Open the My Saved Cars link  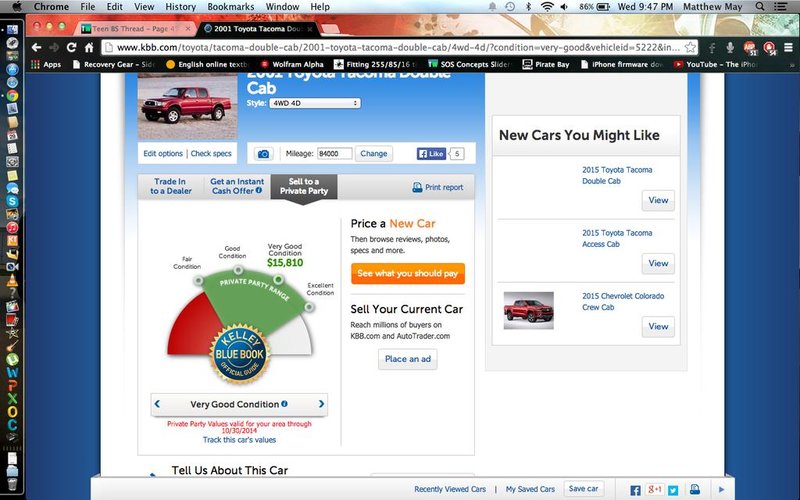[x=530, y=489]
